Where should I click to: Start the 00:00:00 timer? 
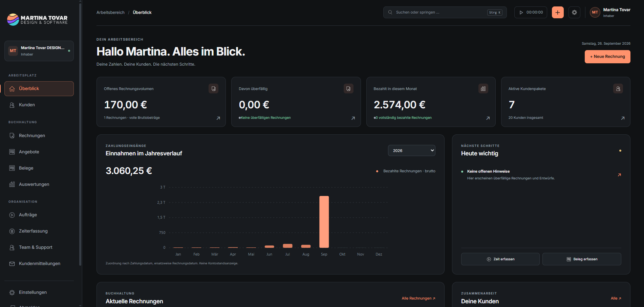pyautogui.click(x=531, y=13)
